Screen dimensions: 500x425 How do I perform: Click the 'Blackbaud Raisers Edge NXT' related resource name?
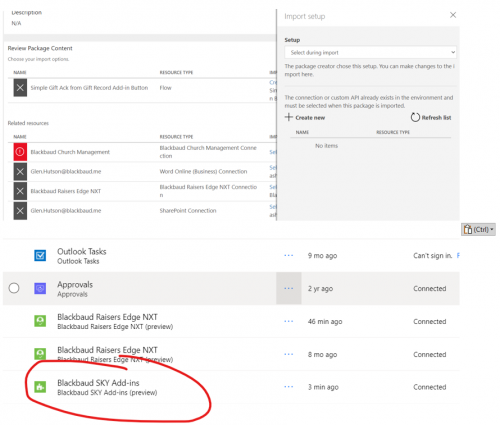[66, 191]
